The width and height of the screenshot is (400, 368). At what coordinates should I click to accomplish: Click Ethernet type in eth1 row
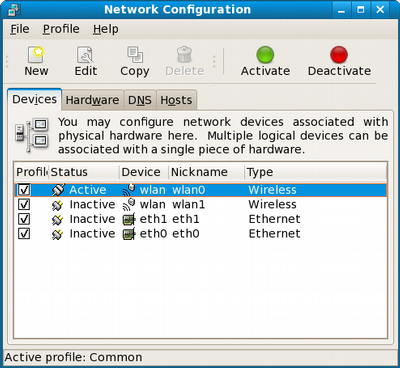274,219
